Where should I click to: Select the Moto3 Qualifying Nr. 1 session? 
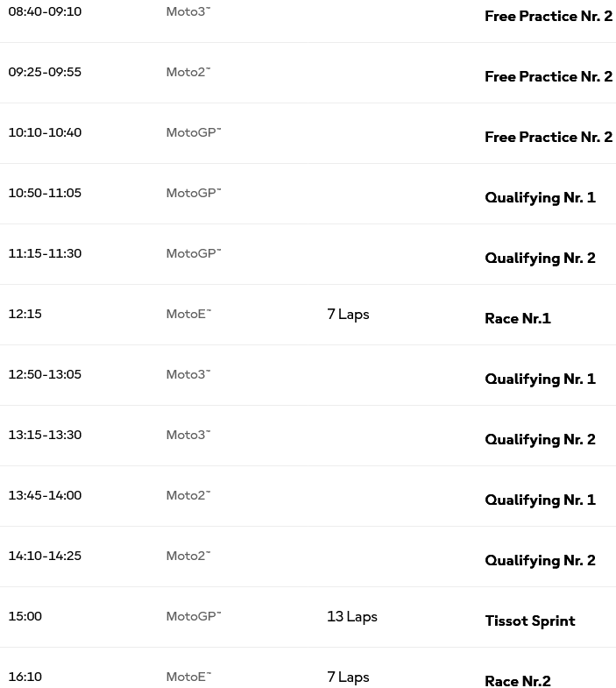(540, 379)
